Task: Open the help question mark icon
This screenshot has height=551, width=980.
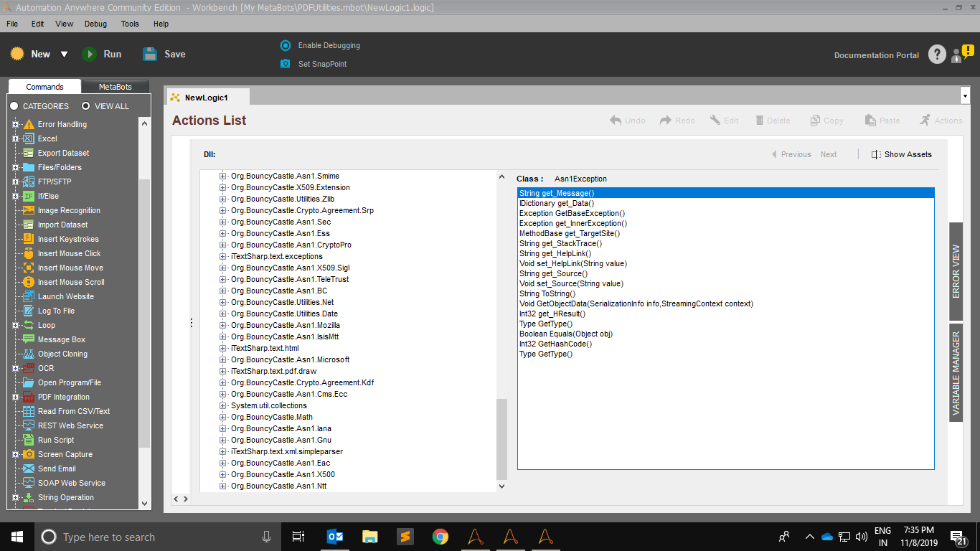Action: click(x=937, y=55)
